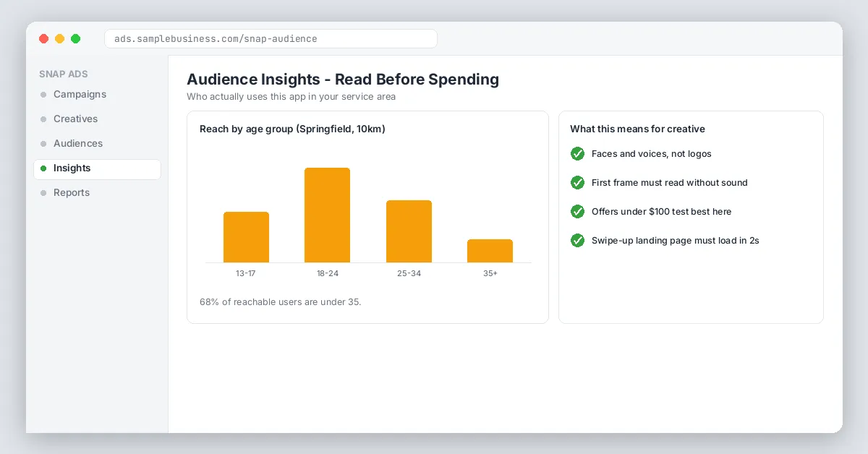Click Offers under $100 test best here
Screen dimensions: 868x454
click(x=661, y=211)
